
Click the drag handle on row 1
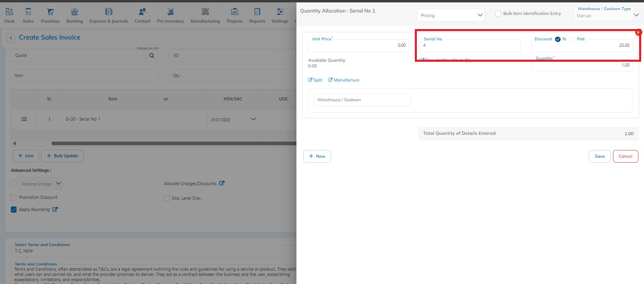tap(24, 119)
